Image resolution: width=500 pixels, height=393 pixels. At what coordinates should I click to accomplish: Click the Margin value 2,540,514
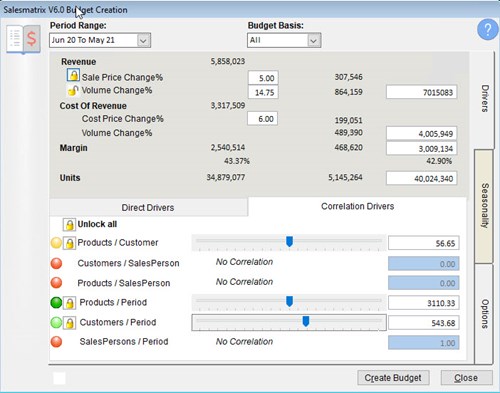pyautogui.click(x=228, y=147)
